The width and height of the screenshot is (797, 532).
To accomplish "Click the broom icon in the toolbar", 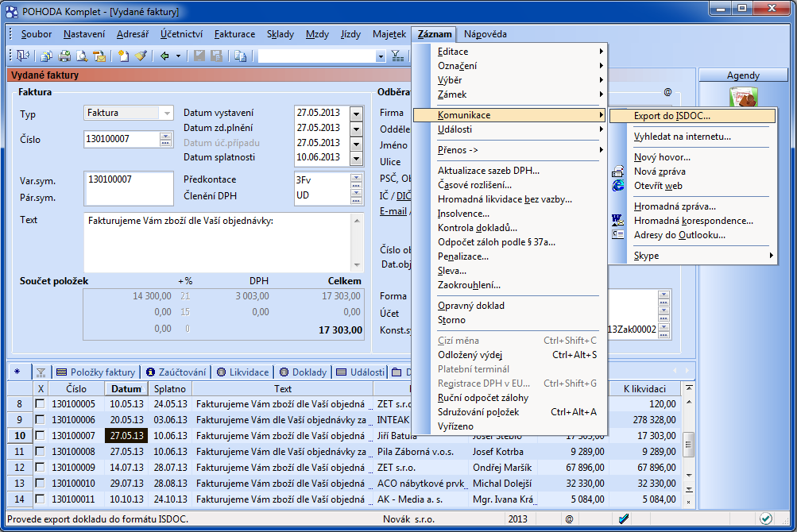I will coord(141,56).
